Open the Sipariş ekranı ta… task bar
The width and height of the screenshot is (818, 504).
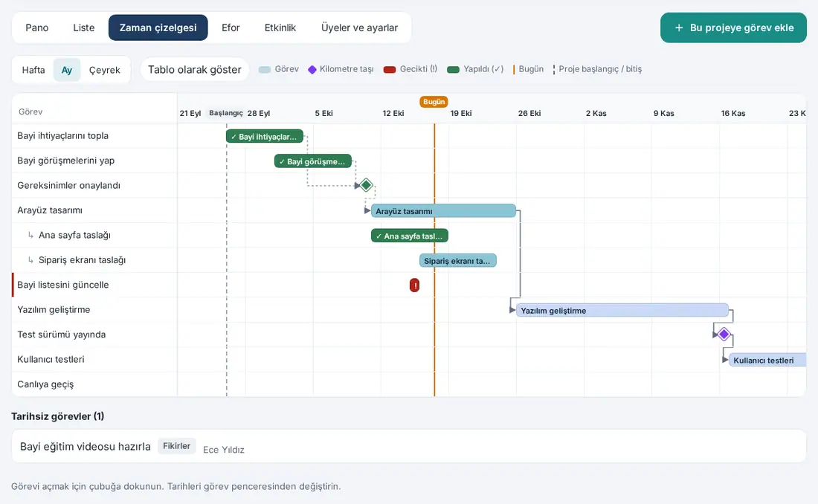tap(457, 261)
